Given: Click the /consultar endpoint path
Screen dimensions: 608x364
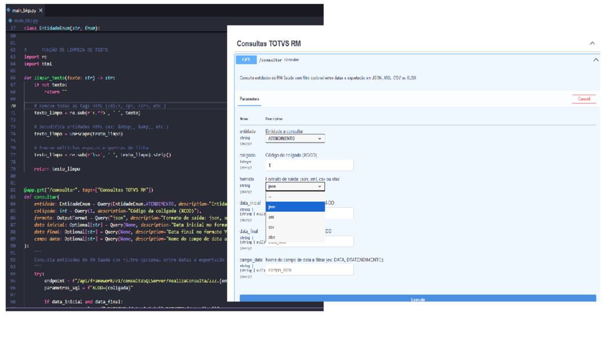Looking at the screenshot, I should pos(270,60).
